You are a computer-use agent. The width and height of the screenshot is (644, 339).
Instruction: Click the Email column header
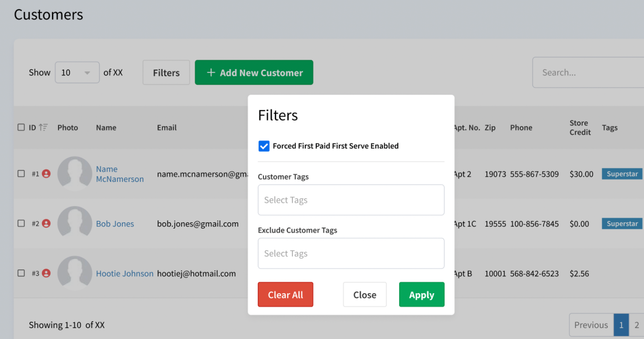point(167,128)
